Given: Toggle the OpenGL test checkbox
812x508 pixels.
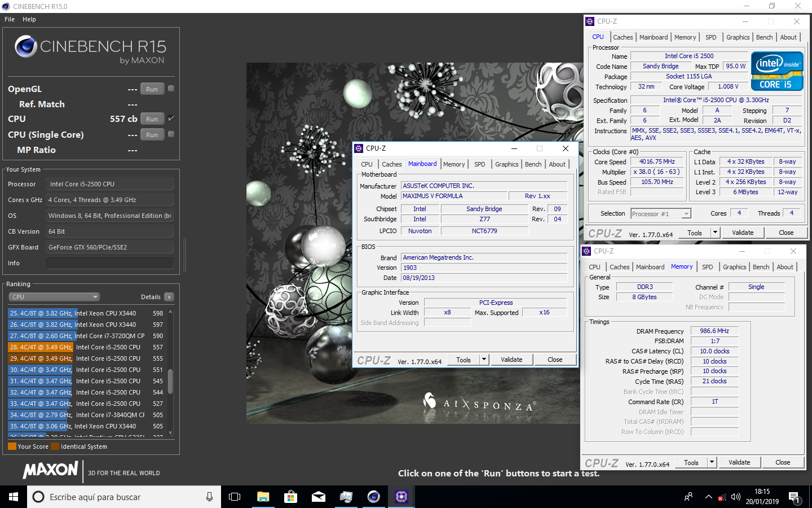Looking at the screenshot, I should 171,89.
